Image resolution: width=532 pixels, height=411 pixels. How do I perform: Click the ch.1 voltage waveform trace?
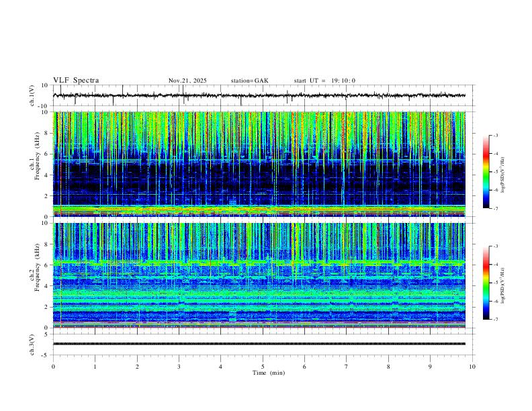pyautogui.click(x=259, y=95)
